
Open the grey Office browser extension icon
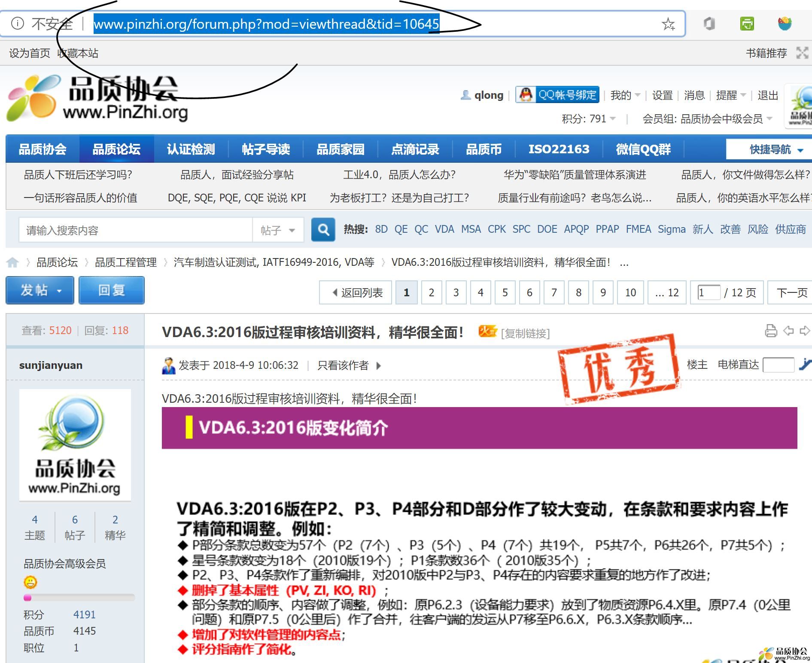(709, 24)
